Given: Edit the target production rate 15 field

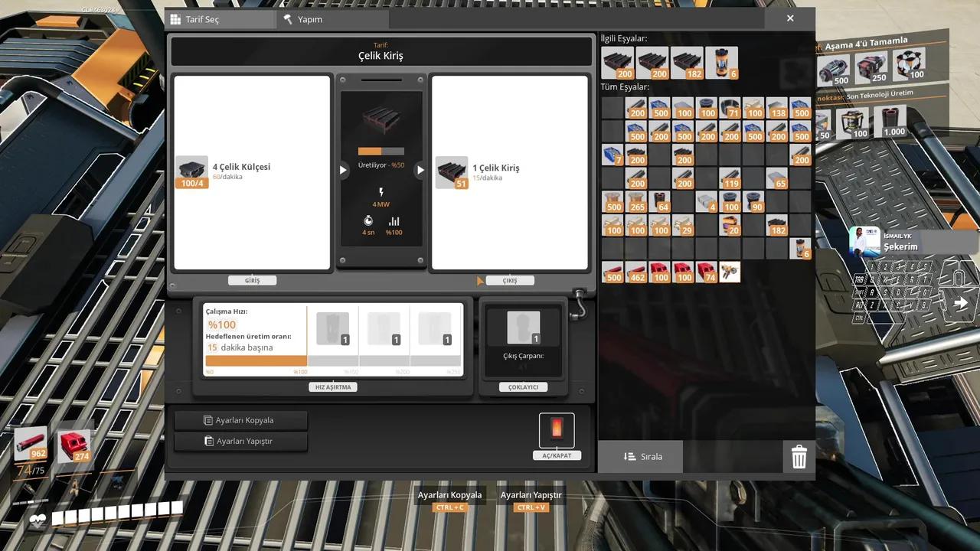Looking at the screenshot, I should tap(212, 347).
